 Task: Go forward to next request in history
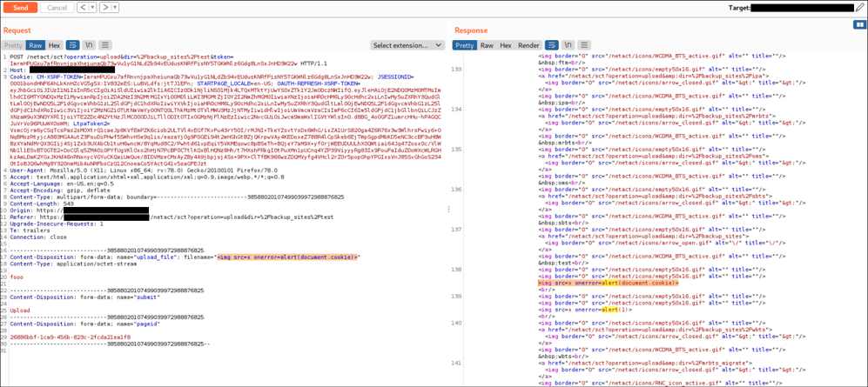[105, 8]
